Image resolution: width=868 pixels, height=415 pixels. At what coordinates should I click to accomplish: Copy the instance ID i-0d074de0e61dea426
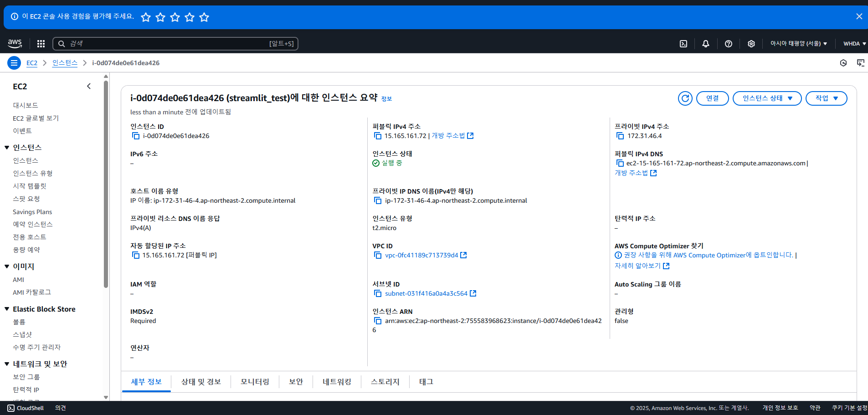point(136,136)
